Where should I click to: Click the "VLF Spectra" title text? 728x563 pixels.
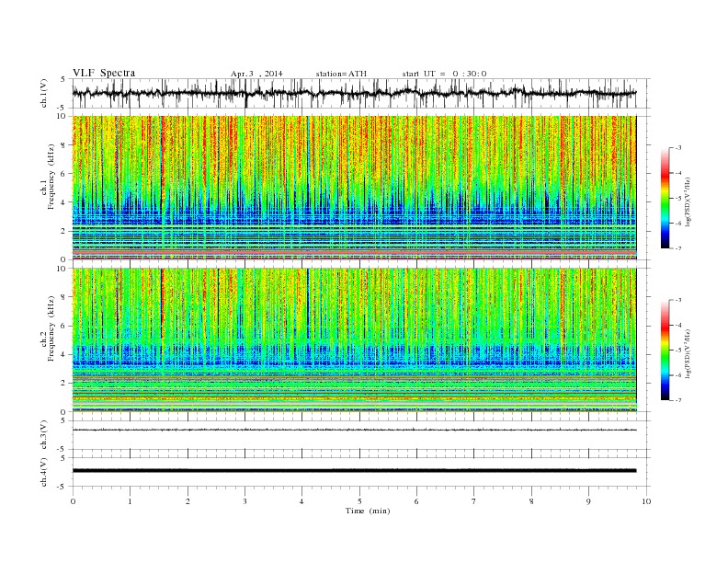pos(104,73)
